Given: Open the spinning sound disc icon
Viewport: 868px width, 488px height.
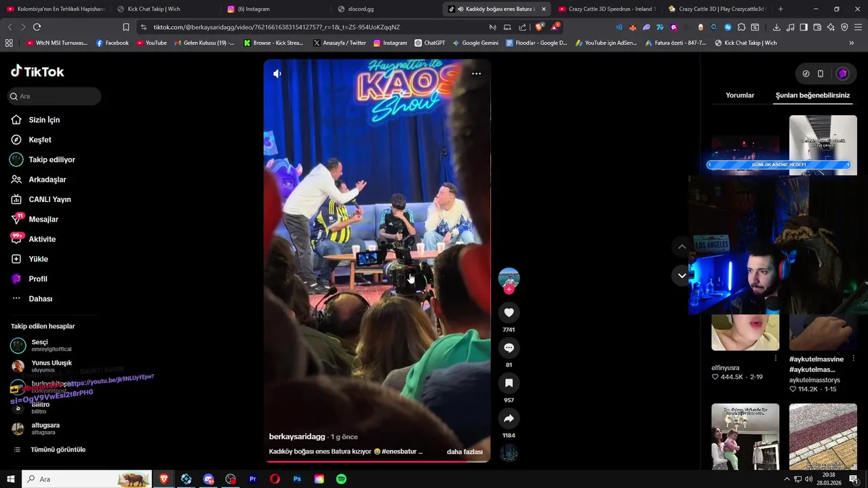Looking at the screenshot, I should (x=509, y=453).
